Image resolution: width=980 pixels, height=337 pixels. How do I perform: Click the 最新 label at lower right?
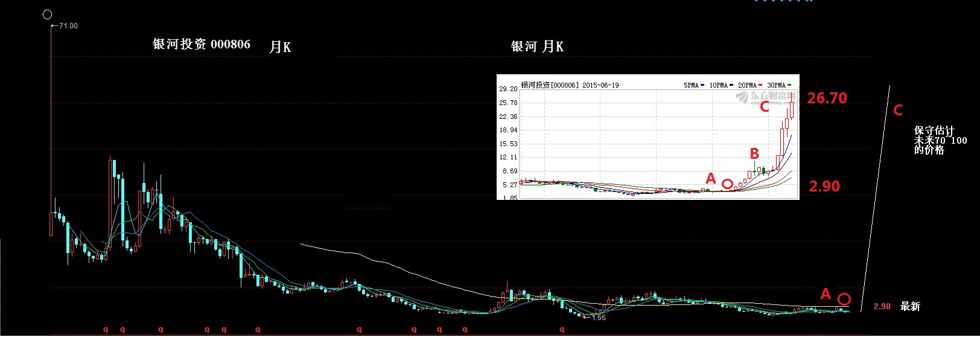pos(910,307)
